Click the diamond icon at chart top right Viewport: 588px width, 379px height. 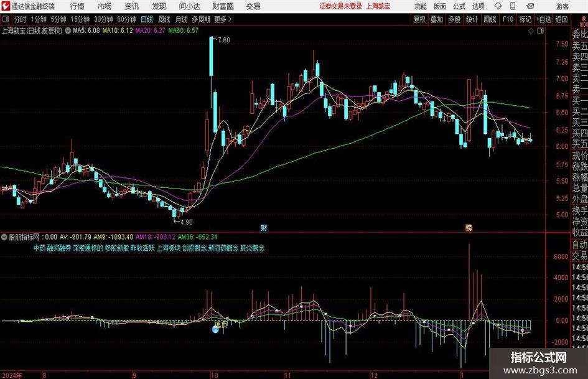point(531,31)
